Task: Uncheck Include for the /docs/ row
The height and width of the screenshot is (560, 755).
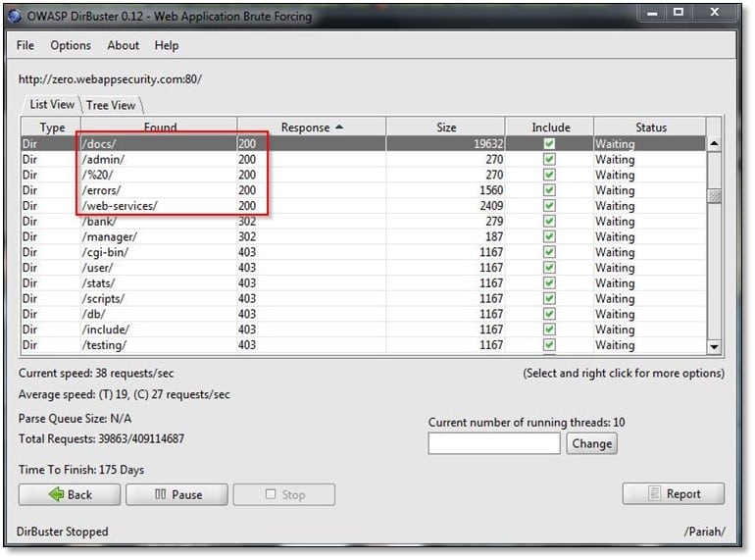Action: coord(549,144)
